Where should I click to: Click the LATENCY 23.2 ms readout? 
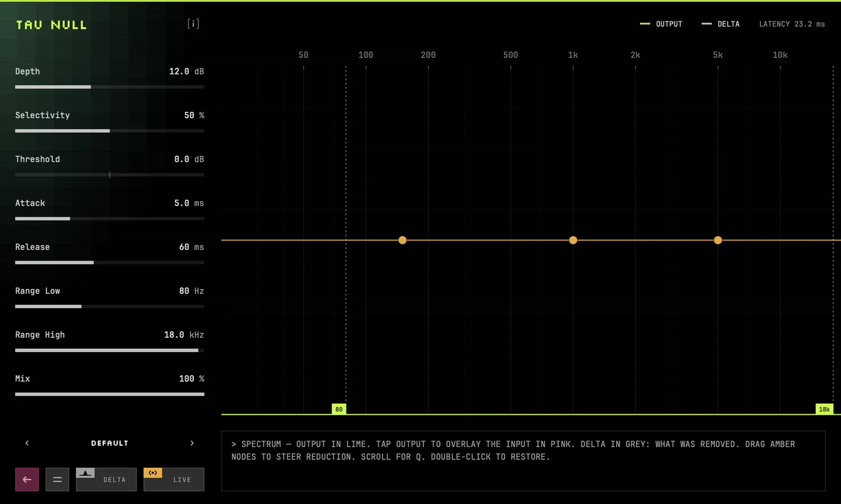792,24
